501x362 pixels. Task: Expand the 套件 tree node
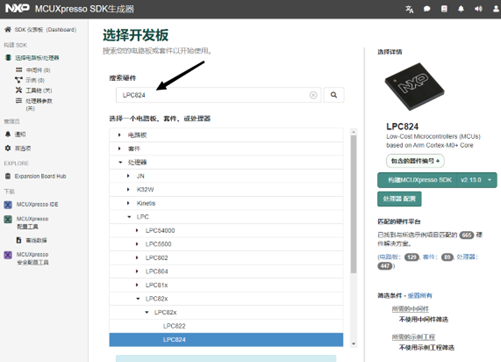(119, 148)
